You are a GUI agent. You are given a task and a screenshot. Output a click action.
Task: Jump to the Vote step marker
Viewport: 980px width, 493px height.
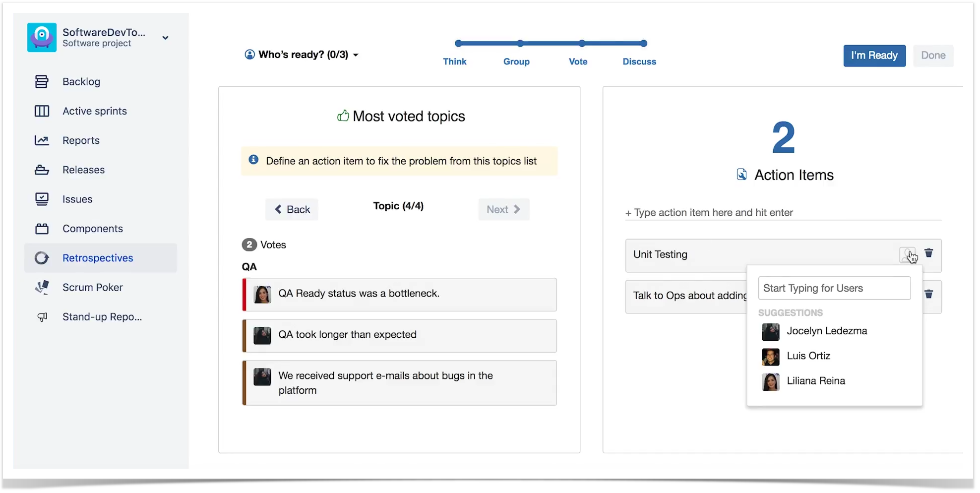582,44
